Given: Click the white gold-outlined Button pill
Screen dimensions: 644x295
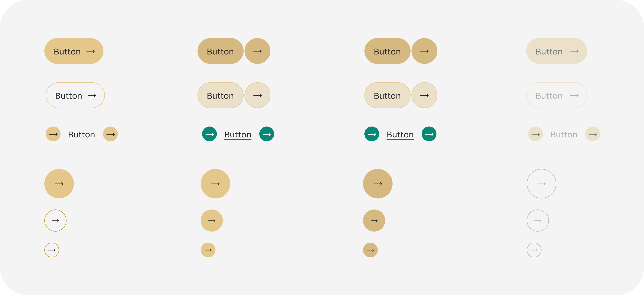Looking at the screenshot, I should click(x=75, y=95).
